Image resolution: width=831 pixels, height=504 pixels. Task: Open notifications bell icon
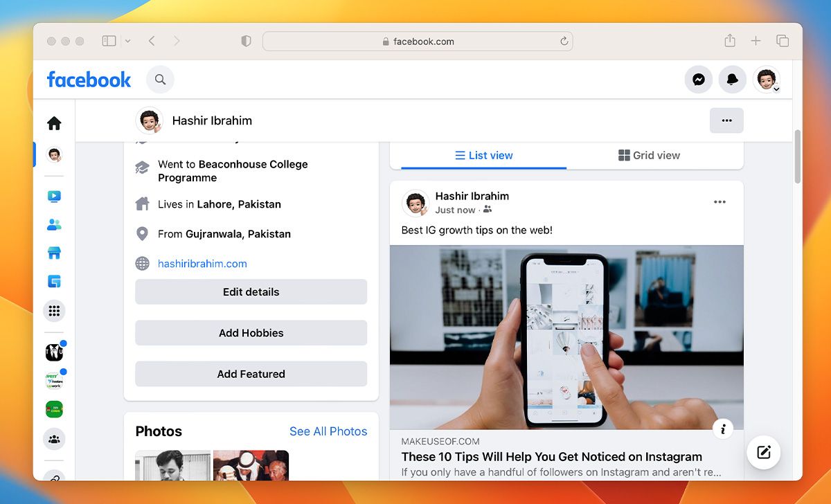pos(732,80)
